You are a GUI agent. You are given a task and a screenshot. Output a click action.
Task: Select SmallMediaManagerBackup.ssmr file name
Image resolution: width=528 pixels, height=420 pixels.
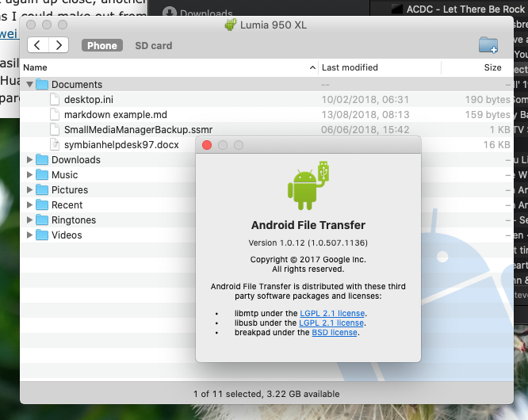[139, 130]
